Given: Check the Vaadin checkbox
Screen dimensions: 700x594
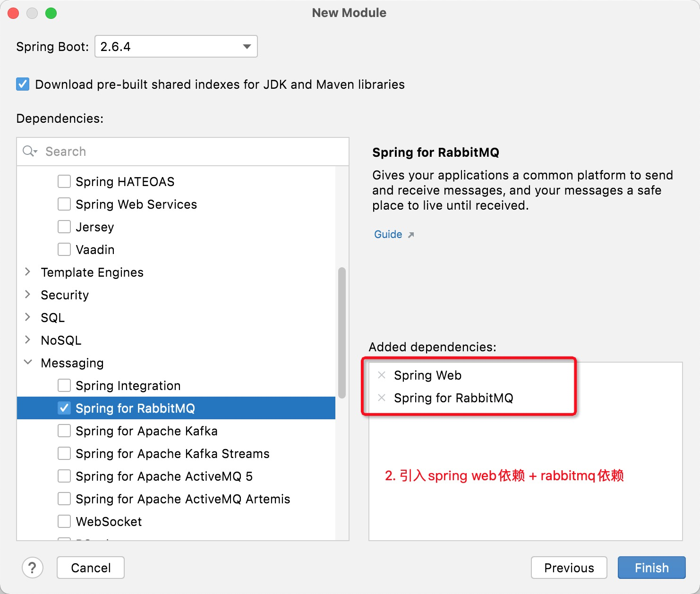Looking at the screenshot, I should 64,249.
